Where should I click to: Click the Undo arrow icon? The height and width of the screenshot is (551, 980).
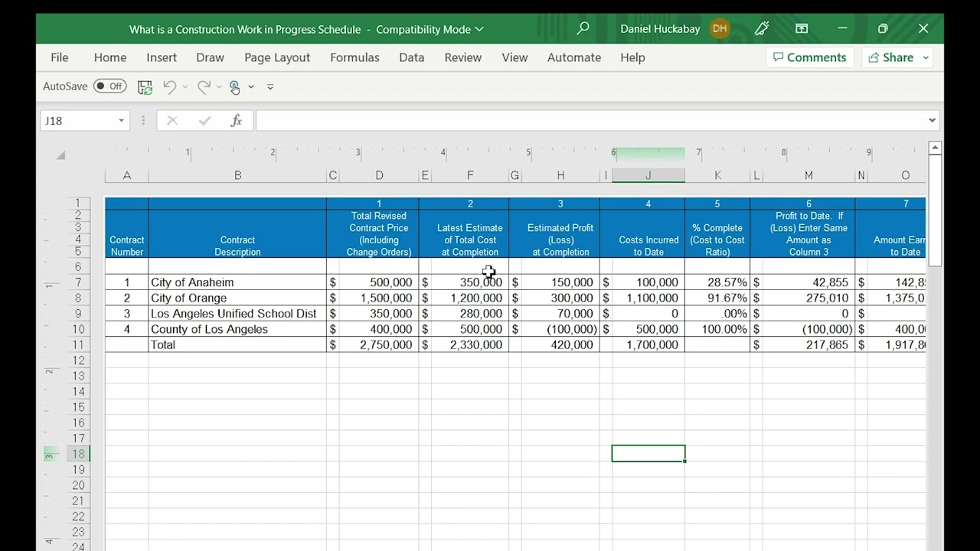(170, 87)
